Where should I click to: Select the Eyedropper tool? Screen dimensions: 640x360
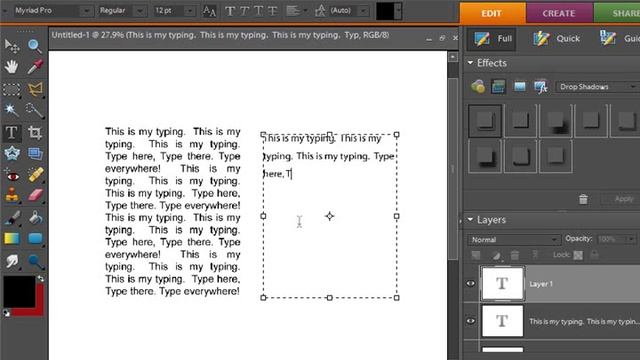(35, 67)
